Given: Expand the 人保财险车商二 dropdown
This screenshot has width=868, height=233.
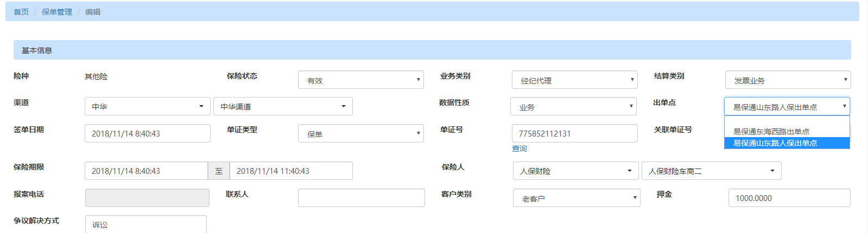Looking at the screenshot, I should coord(711,171).
